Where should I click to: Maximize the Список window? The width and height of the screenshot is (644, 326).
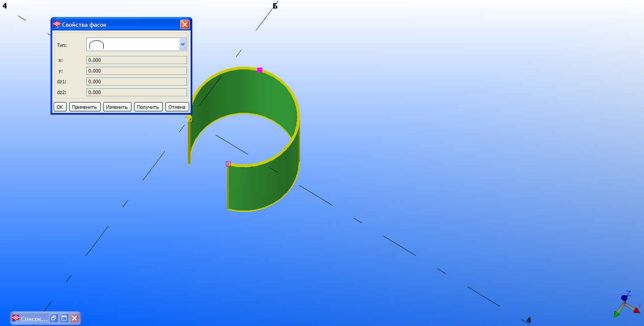[64, 318]
